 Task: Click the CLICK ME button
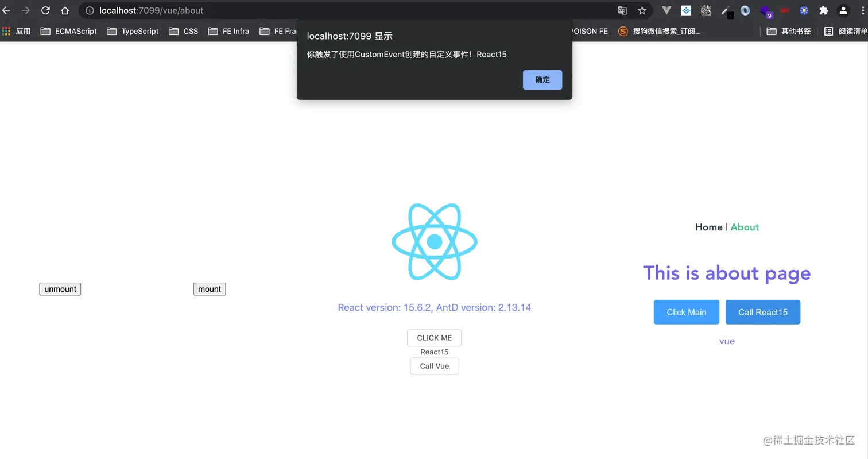click(x=435, y=338)
